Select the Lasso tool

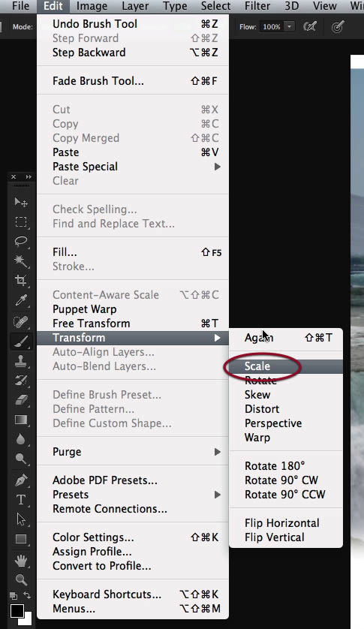coord(21,242)
